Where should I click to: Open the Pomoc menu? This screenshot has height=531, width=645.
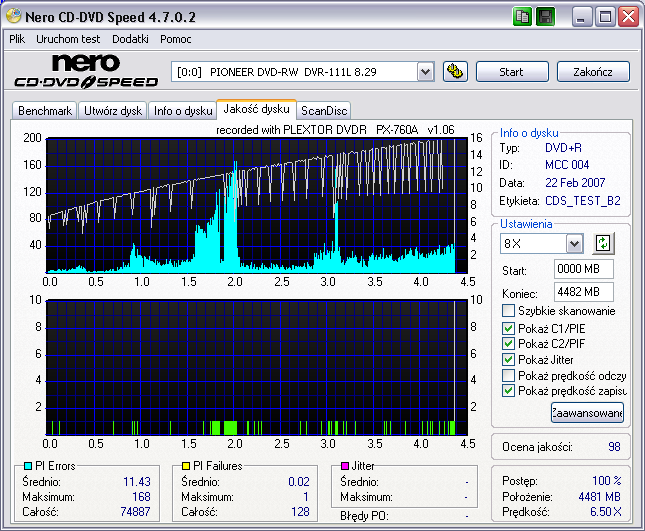[176, 39]
